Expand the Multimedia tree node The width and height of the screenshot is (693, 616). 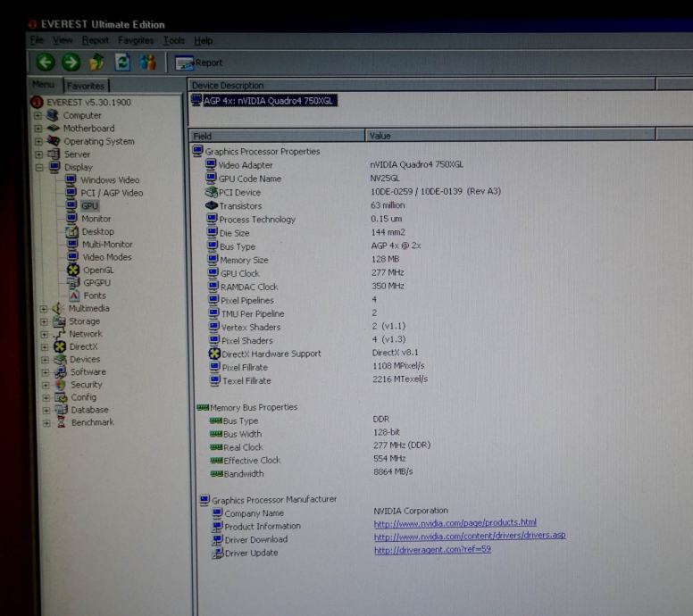pos(44,308)
